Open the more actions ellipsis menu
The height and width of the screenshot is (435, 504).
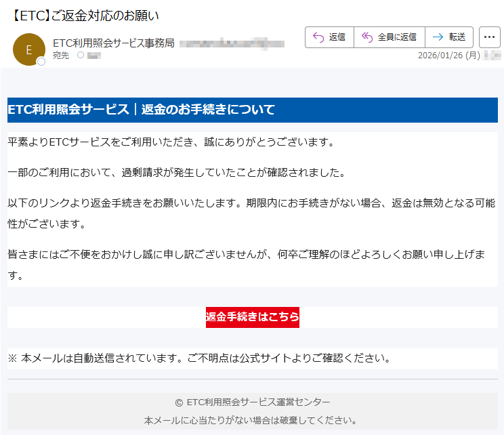click(489, 37)
